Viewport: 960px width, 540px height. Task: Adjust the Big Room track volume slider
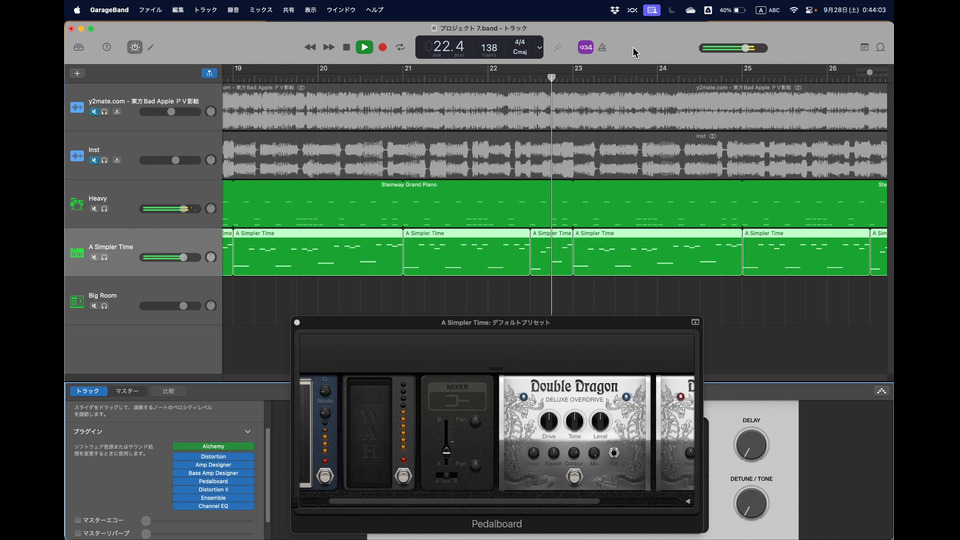click(x=170, y=306)
